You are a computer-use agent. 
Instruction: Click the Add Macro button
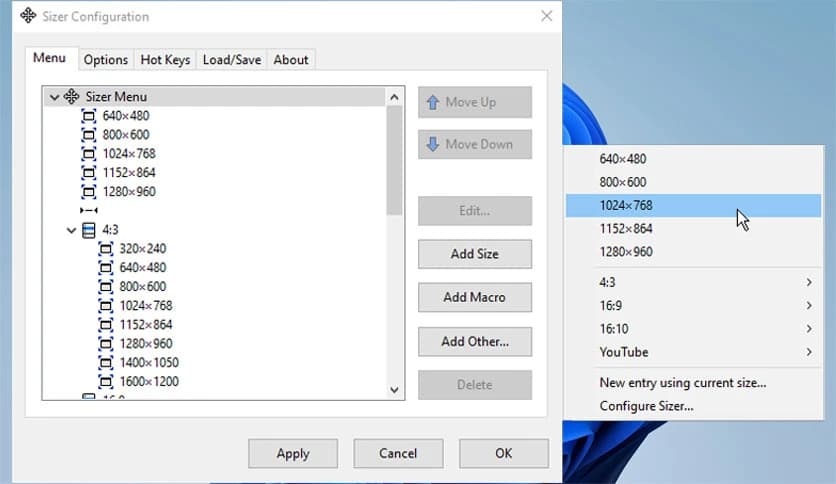[475, 297]
